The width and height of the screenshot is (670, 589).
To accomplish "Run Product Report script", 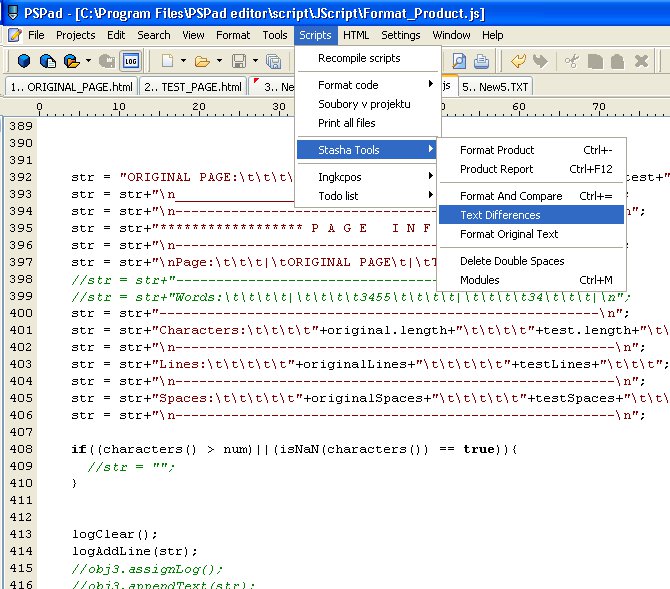I will pyautogui.click(x=532, y=169).
